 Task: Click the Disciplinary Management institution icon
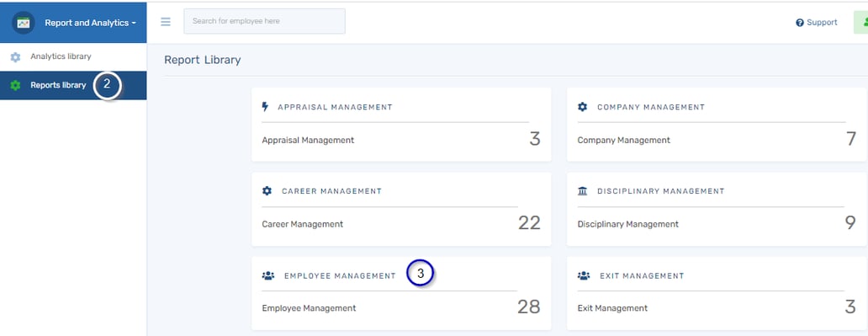[582, 190]
